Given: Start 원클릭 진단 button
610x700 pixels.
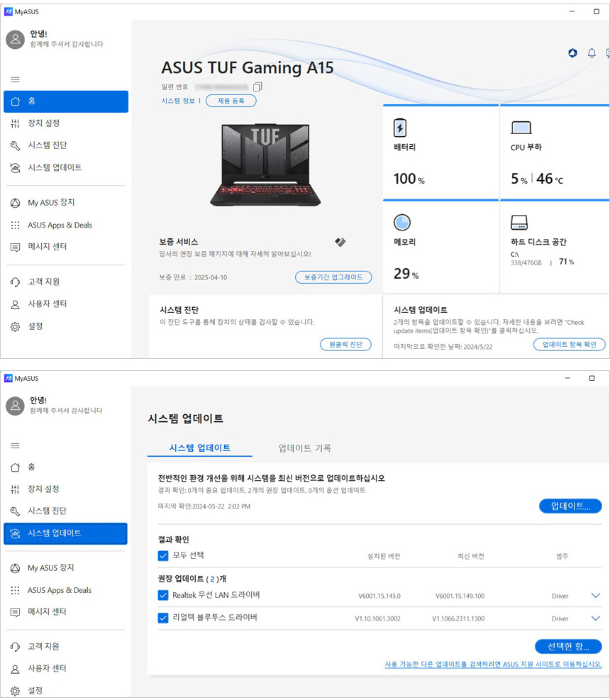Looking at the screenshot, I should (345, 345).
